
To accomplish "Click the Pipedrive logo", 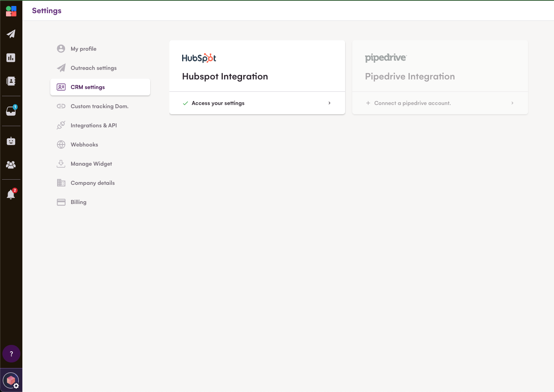I will 385,58.
